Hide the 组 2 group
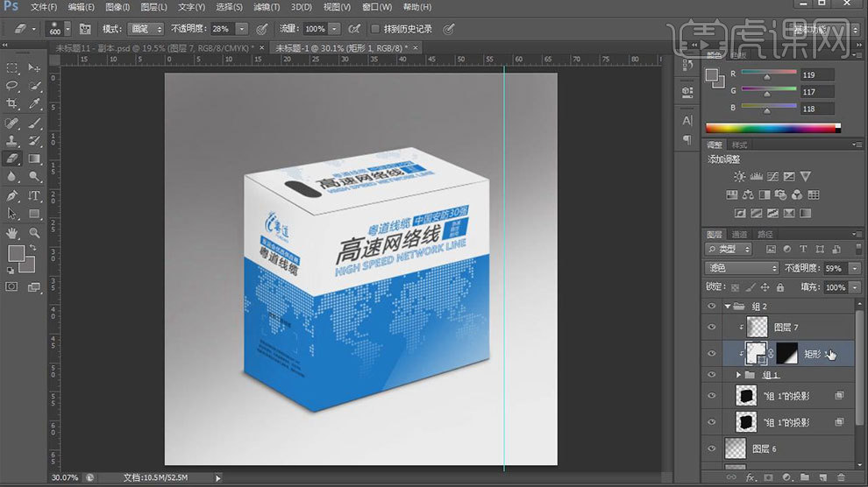 (x=712, y=307)
